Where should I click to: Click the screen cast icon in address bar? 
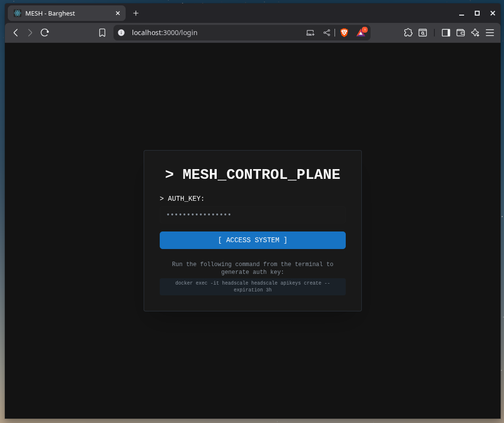[310, 33]
